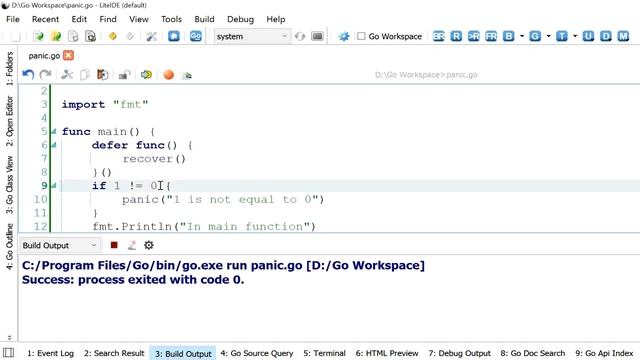Image resolution: width=640 pixels, height=360 pixels.
Task: Open the Go Outline side tab
Action: pos(9,246)
